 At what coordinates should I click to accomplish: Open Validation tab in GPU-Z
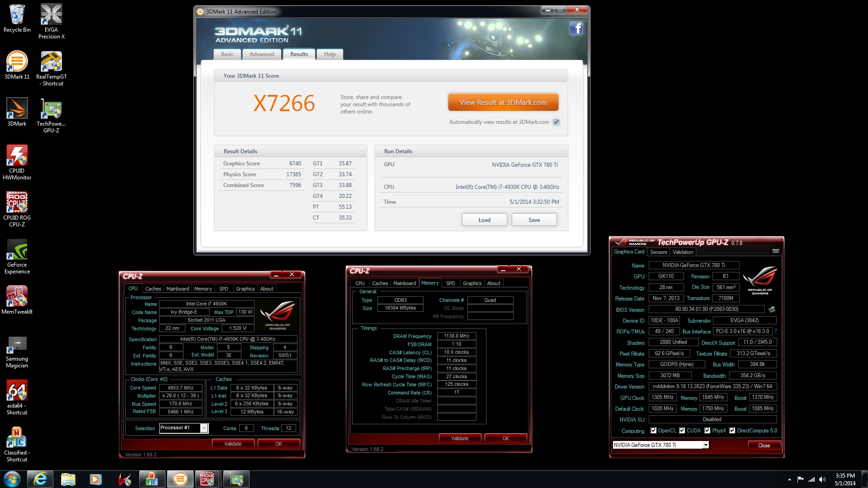[683, 252]
